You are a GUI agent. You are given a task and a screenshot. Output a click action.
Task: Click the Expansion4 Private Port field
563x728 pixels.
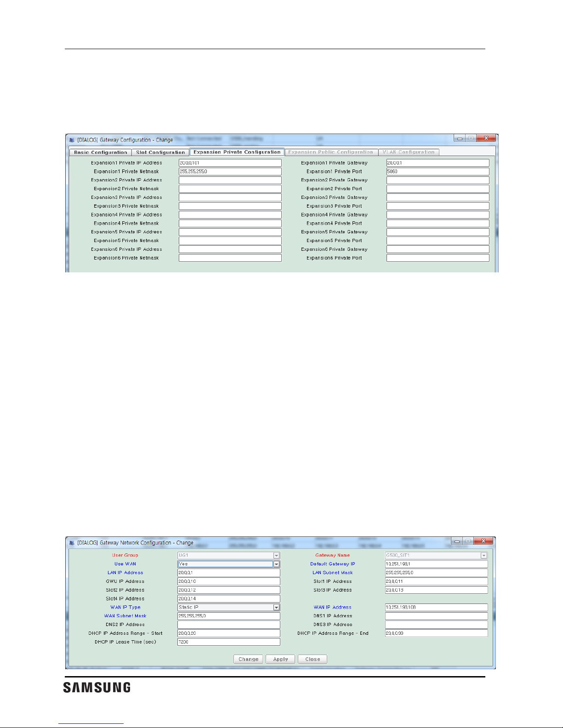438,224
